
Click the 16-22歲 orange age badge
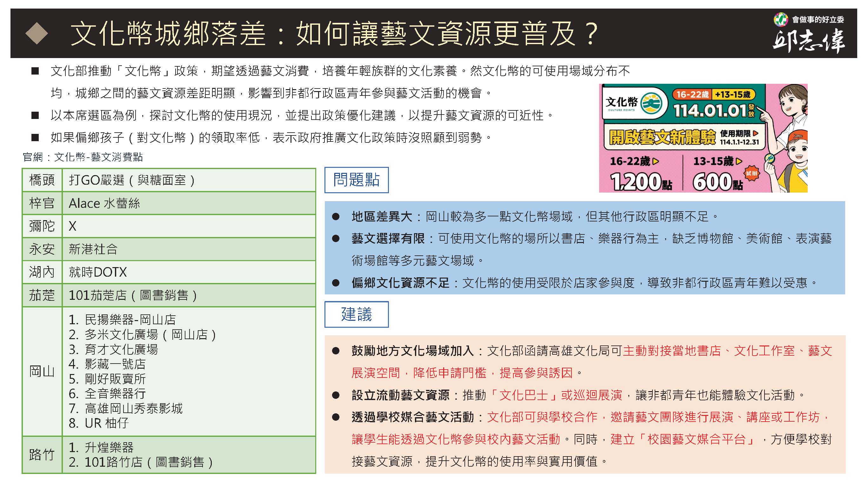tap(692, 95)
